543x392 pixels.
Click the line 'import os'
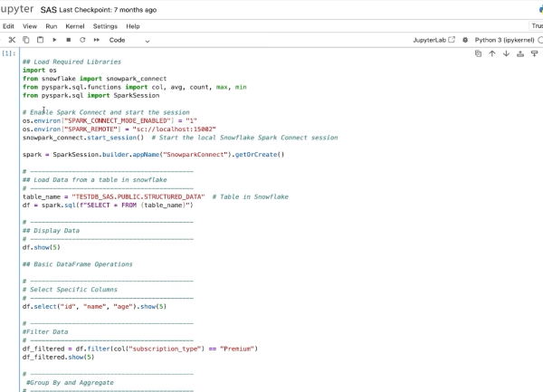40,70
